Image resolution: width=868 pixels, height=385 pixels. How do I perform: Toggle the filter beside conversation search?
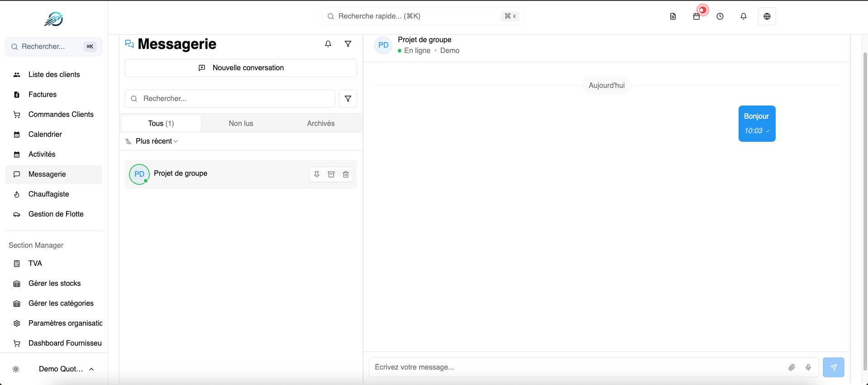pyautogui.click(x=348, y=99)
